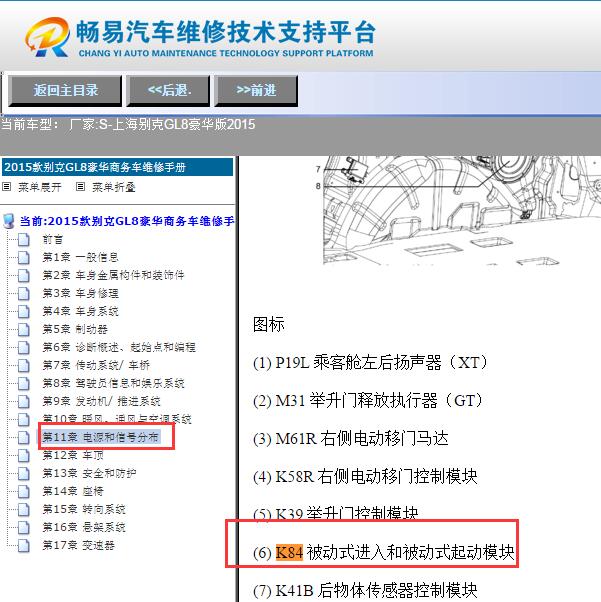
Task: Click the M61R 右侧电动移门马达 line
Action: 351,438
